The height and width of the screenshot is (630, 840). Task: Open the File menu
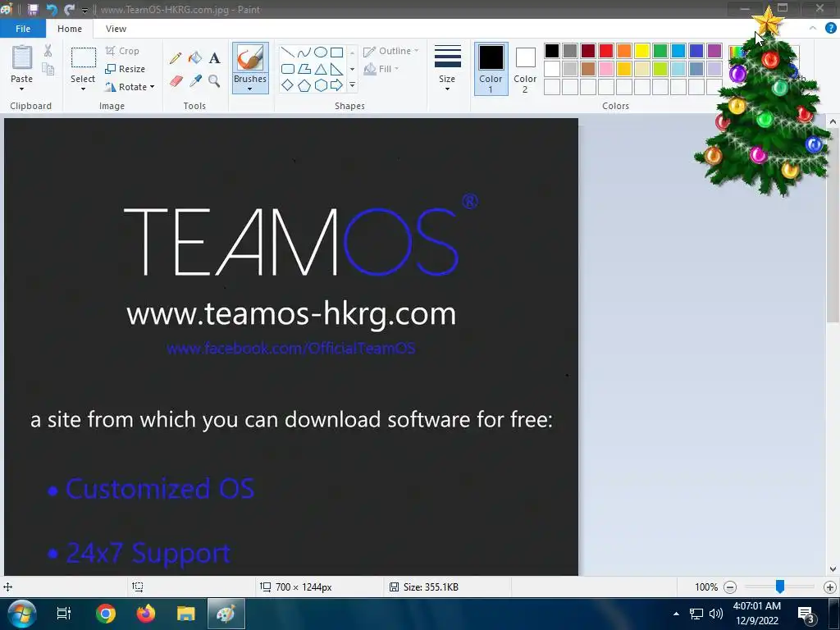[23, 29]
